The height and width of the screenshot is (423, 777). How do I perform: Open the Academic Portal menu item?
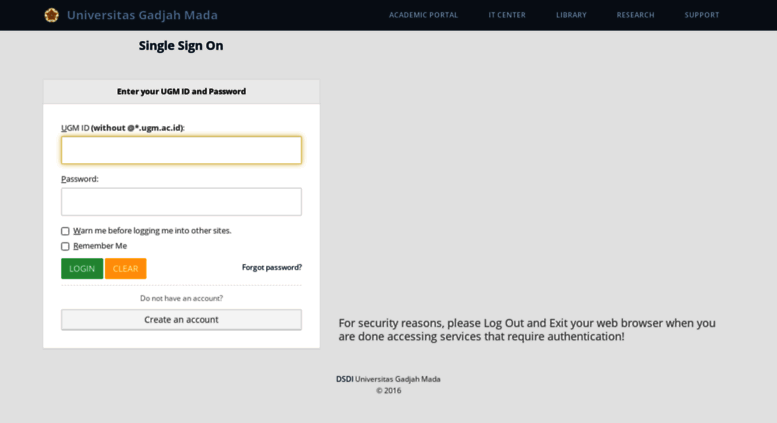click(423, 15)
